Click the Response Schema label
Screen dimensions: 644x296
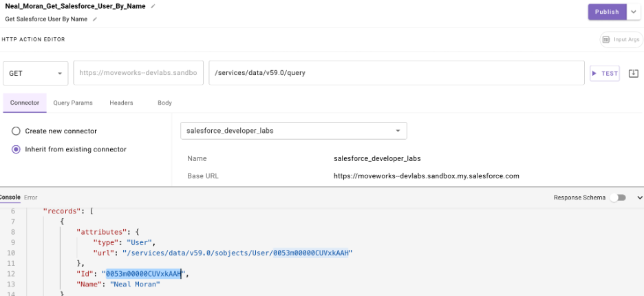(579, 198)
